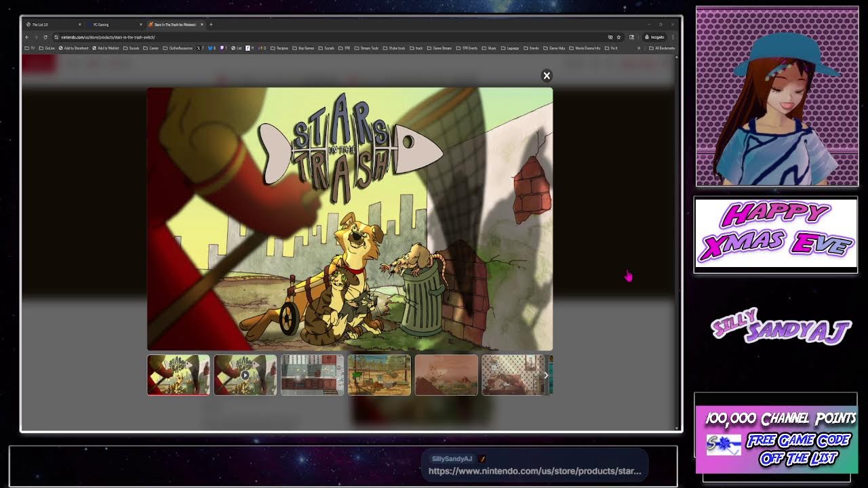Expand the hidden bookmarks overflow chevron
The height and width of the screenshot is (488, 868).
click(639, 48)
